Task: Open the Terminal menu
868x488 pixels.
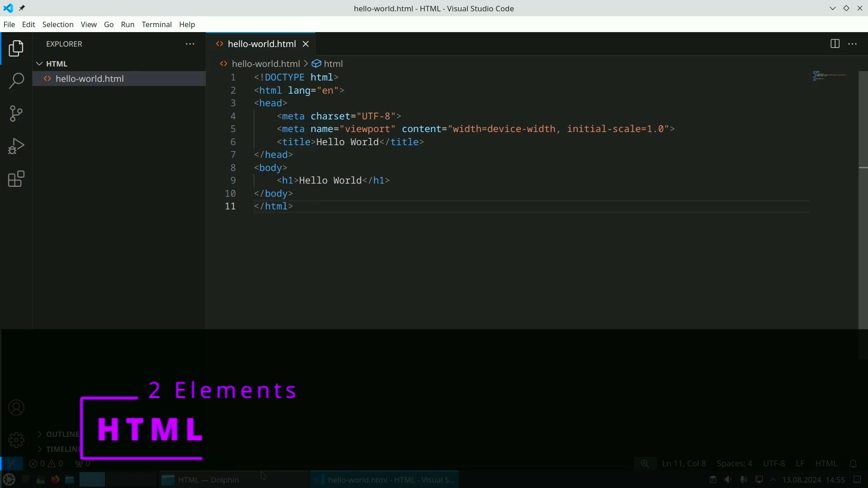Action: point(156,24)
